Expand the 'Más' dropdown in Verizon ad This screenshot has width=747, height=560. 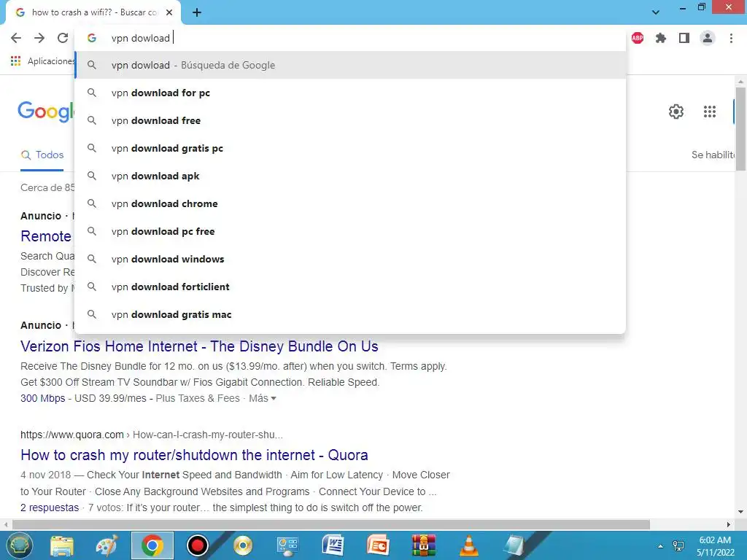(262, 398)
